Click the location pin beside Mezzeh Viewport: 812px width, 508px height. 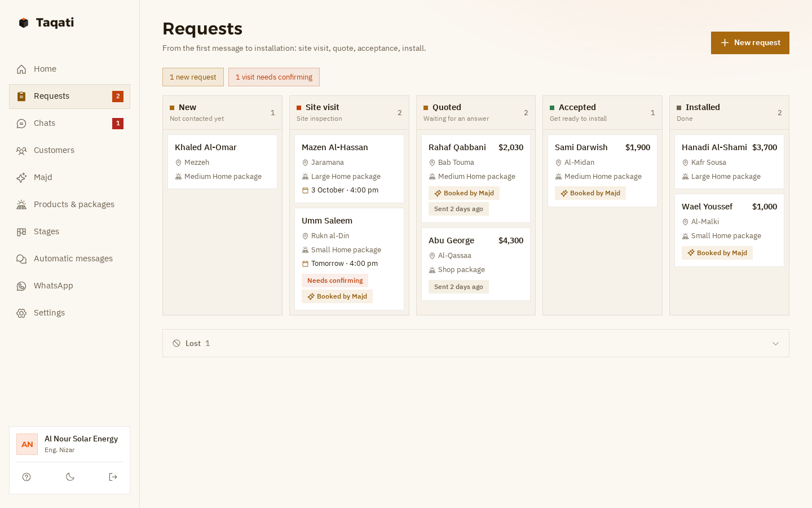(178, 163)
